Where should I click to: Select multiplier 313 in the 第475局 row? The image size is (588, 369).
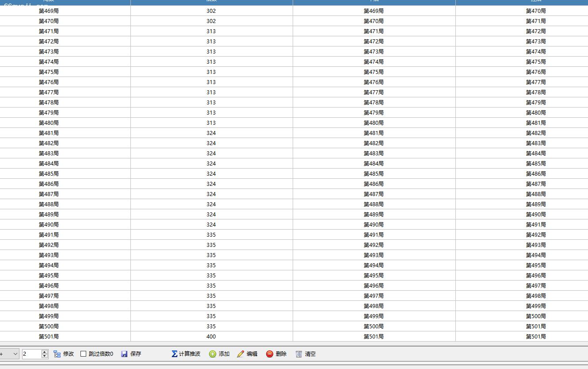tap(211, 72)
